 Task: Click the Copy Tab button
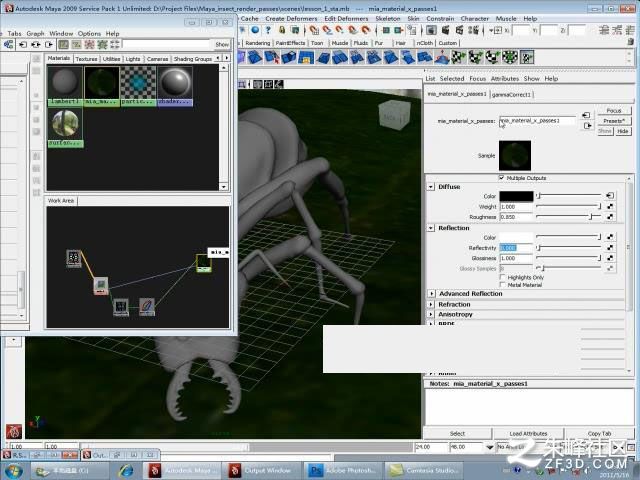(x=599, y=433)
